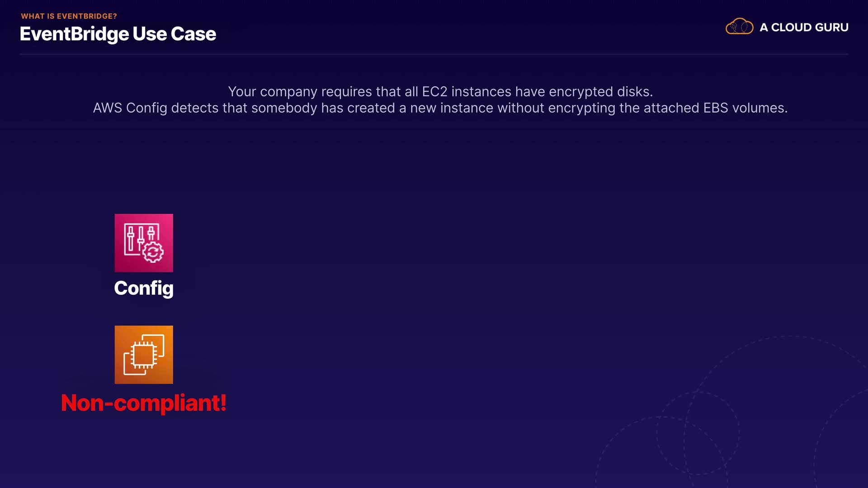Click "AWS Config" starting the second sentence

pyautogui.click(x=130, y=108)
